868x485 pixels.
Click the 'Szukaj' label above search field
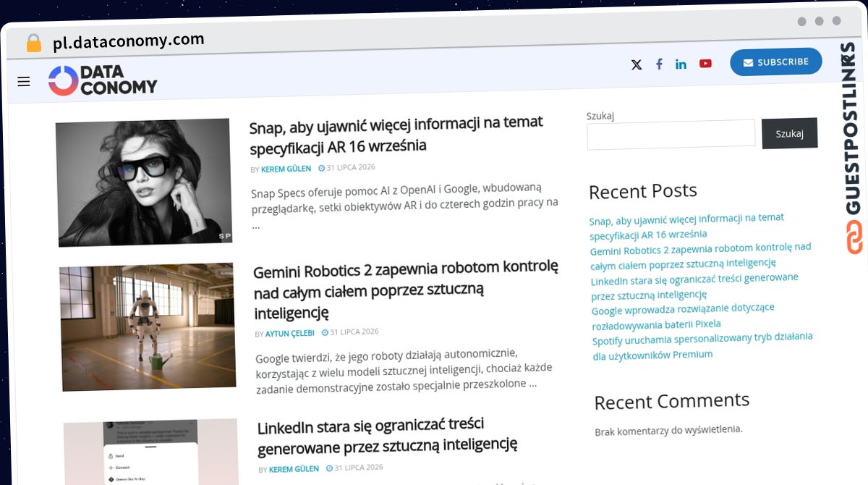pyautogui.click(x=600, y=116)
